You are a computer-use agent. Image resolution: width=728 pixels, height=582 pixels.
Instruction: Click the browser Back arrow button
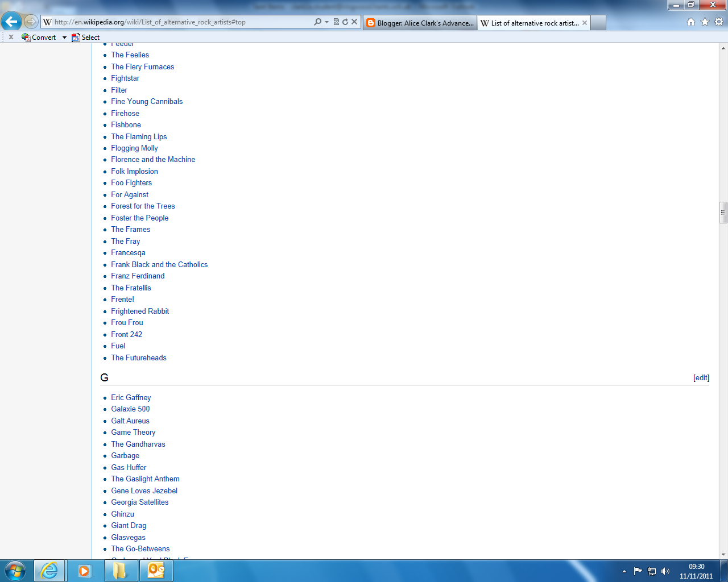pyautogui.click(x=11, y=22)
